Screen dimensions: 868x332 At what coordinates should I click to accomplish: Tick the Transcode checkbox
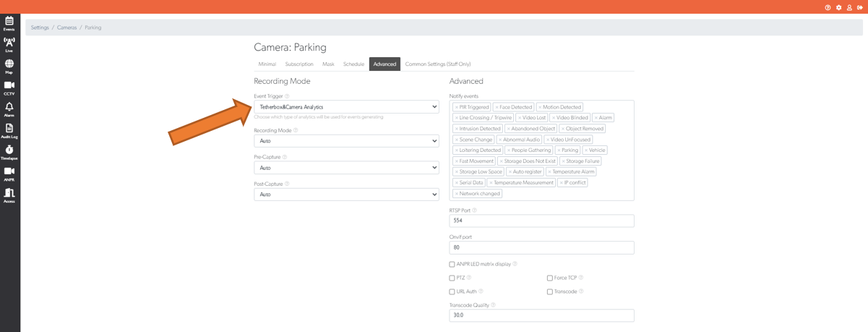[x=550, y=291]
